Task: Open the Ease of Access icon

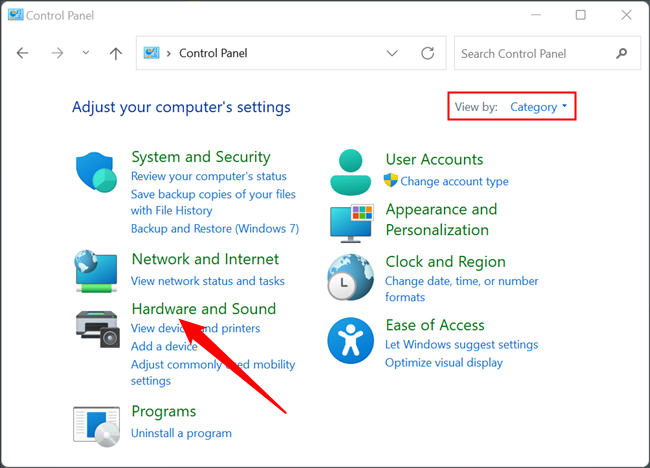Action: tap(350, 341)
